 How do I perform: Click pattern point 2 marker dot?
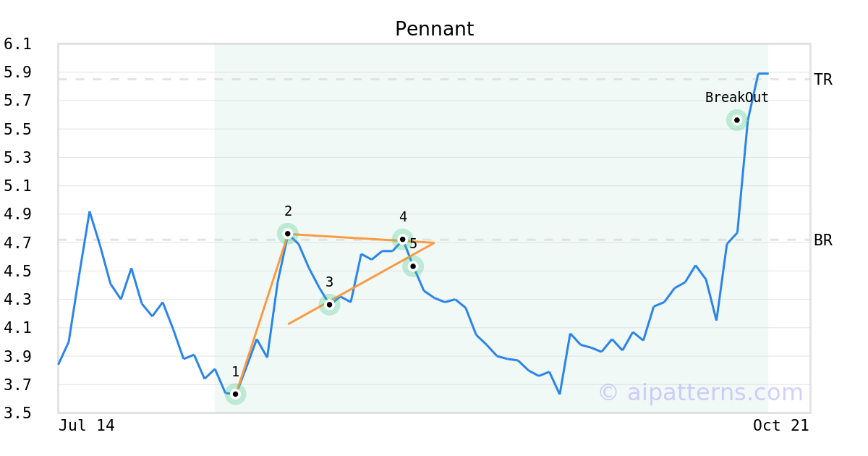point(288,233)
